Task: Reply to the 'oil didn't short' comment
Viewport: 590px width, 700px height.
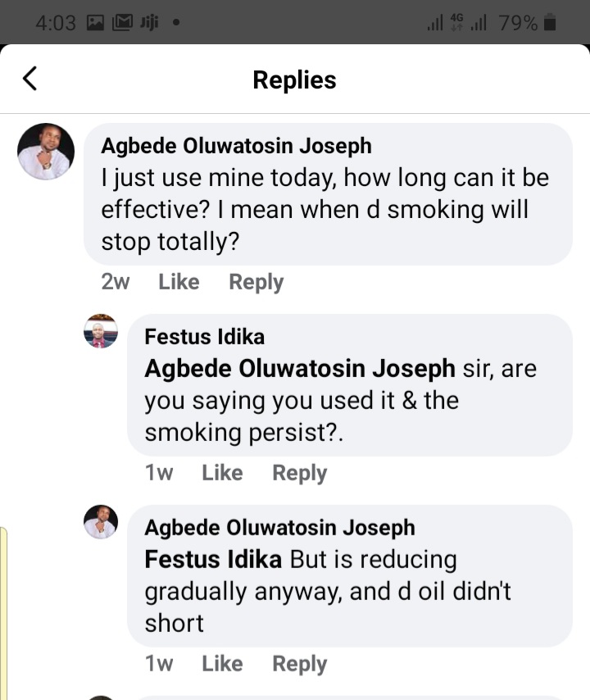Action: tap(299, 664)
